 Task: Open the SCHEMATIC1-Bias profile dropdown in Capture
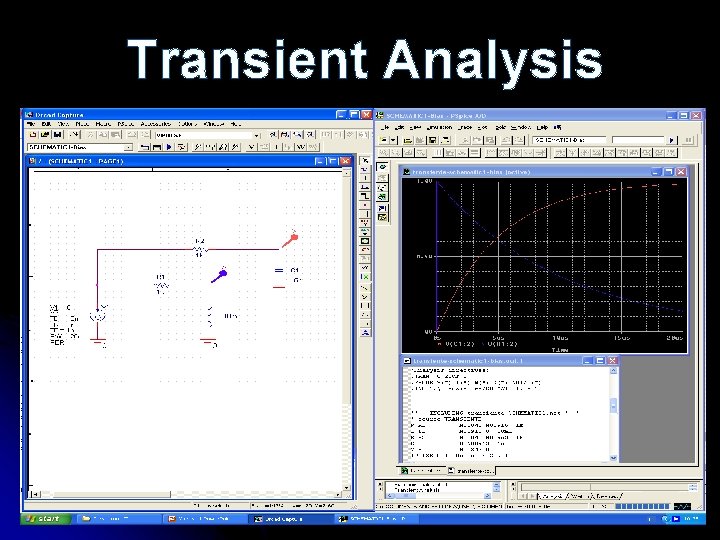[129, 147]
